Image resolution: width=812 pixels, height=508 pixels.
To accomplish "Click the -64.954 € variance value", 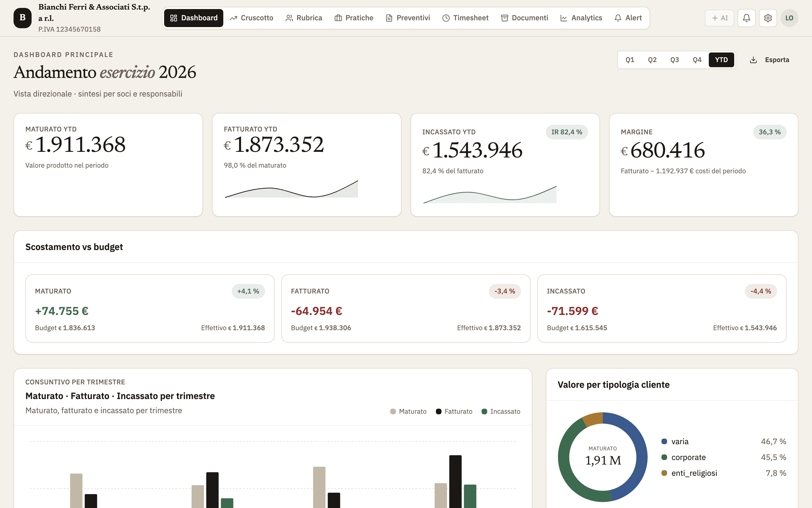I will (316, 311).
